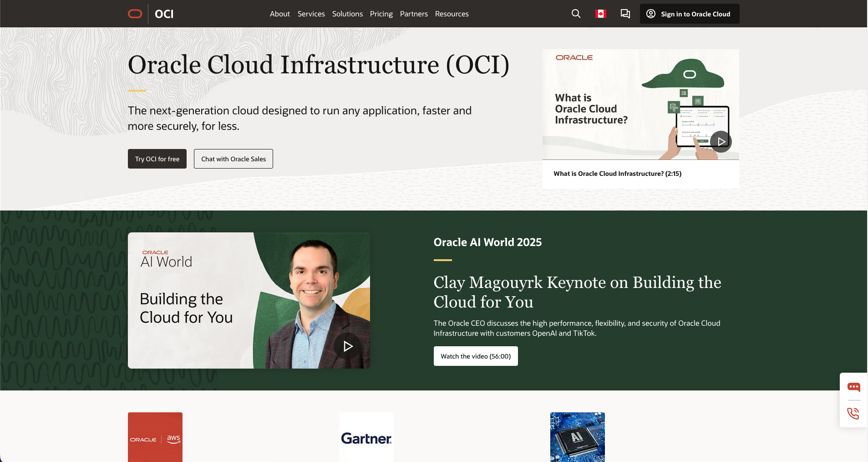Play the Building the Cloud for You keynote
The width and height of the screenshot is (868, 462).
click(x=347, y=346)
